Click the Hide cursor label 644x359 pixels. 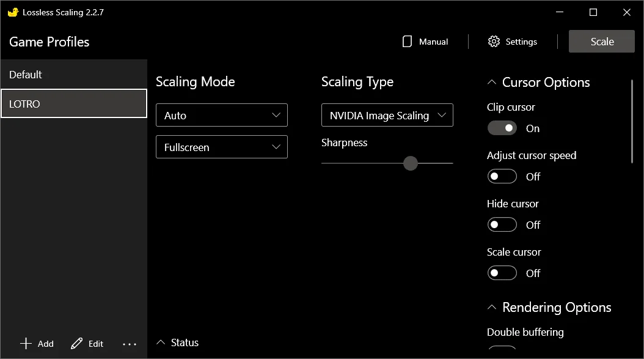(x=513, y=204)
